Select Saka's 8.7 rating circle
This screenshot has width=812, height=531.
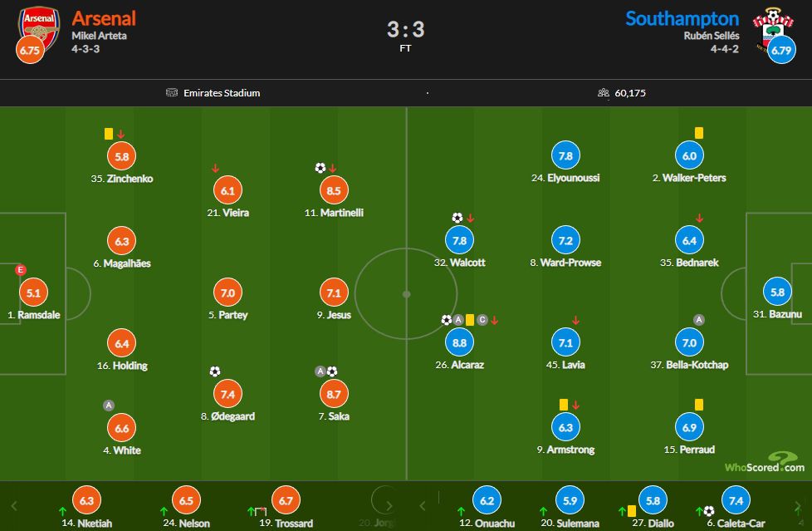click(x=334, y=394)
